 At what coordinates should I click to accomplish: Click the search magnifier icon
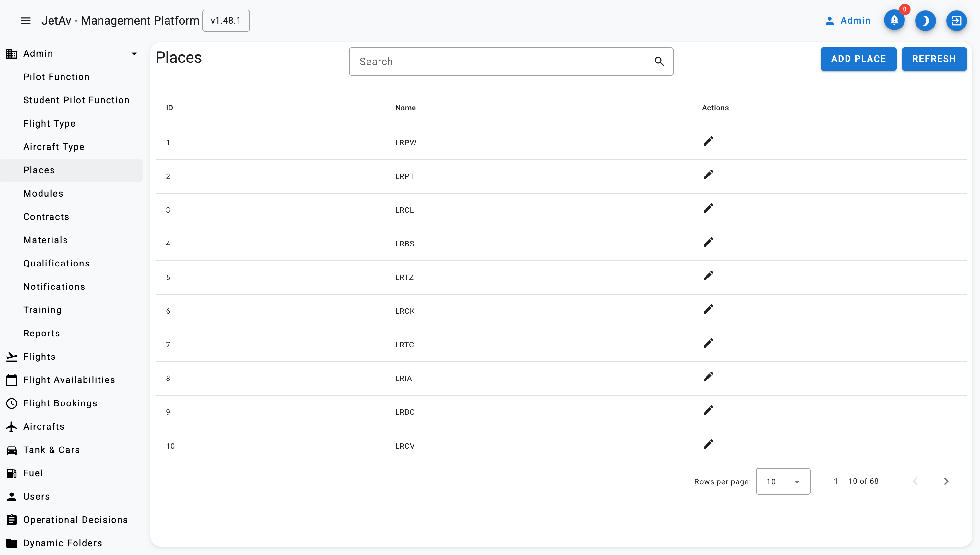[x=659, y=62]
